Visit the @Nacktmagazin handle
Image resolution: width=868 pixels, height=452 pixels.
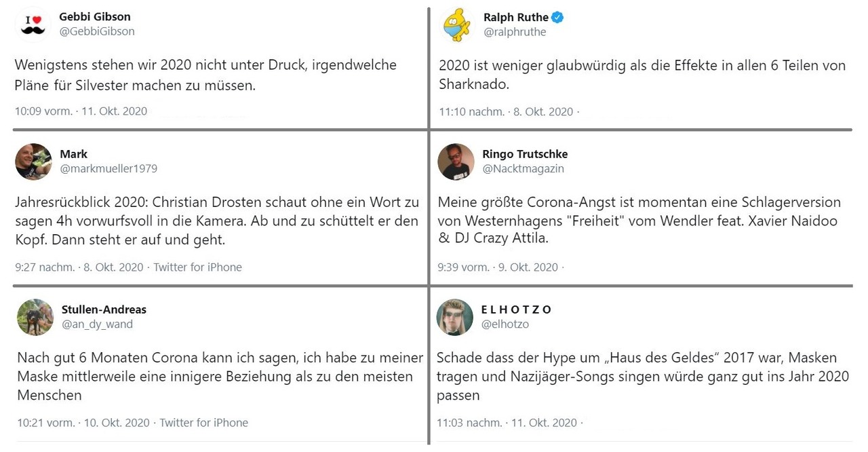[x=523, y=168]
